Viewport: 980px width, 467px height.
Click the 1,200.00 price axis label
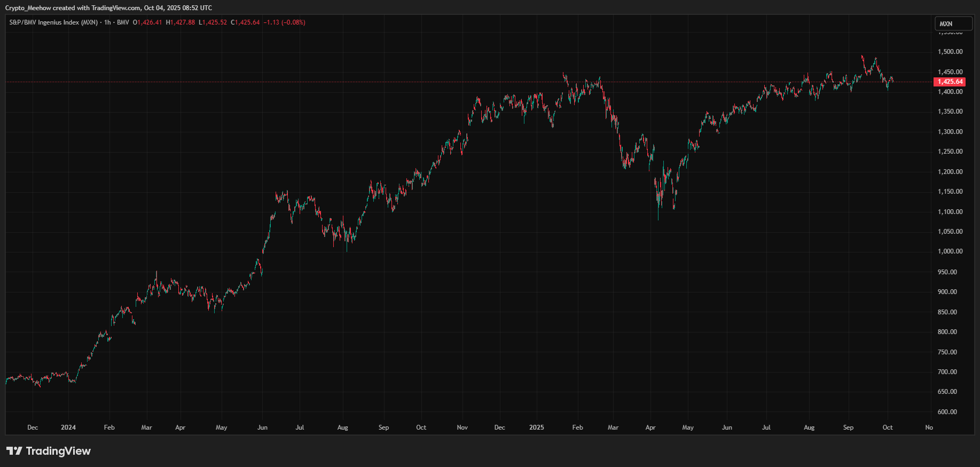pyautogui.click(x=950, y=172)
